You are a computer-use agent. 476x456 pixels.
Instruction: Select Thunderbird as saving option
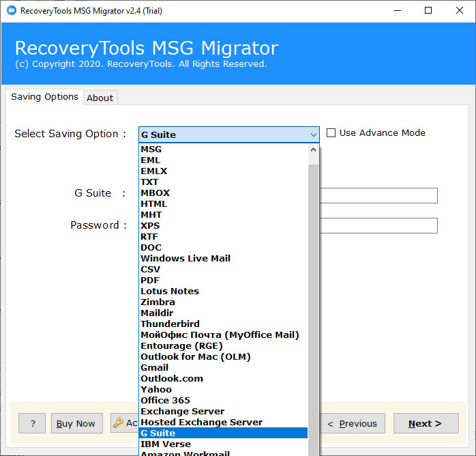224,324
